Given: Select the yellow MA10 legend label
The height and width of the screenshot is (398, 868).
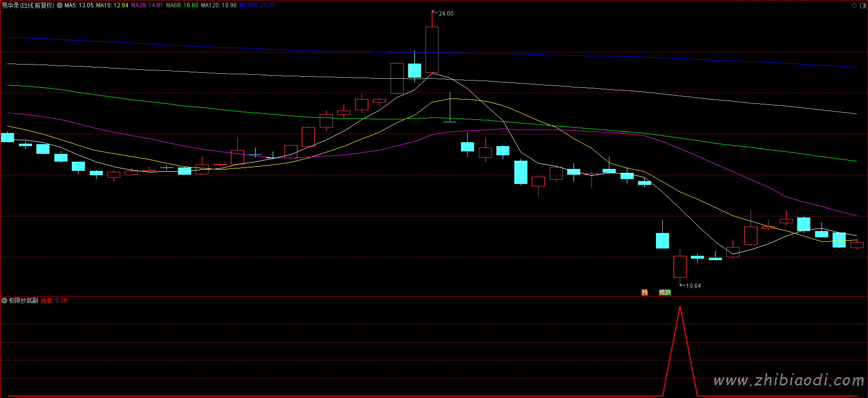Looking at the screenshot, I should click(x=112, y=5).
